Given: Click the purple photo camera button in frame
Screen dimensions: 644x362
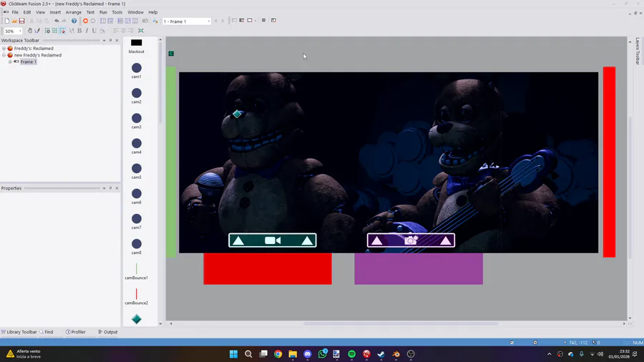Looking at the screenshot, I should tap(411, 240).
